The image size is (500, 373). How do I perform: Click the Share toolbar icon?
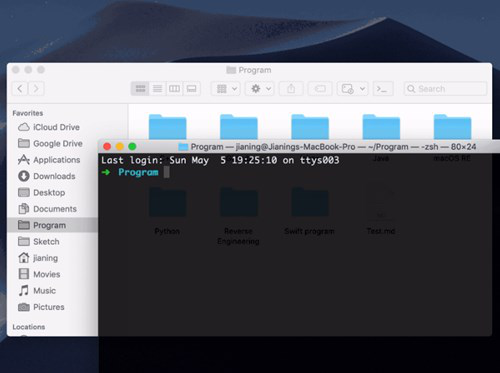(291, 89)
